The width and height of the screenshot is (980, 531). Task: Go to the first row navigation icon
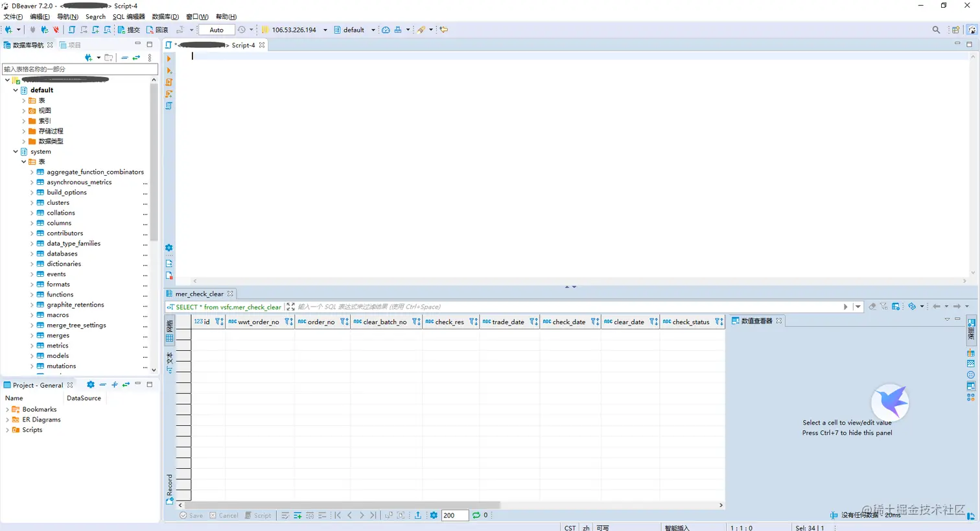(x=338, y=515)
